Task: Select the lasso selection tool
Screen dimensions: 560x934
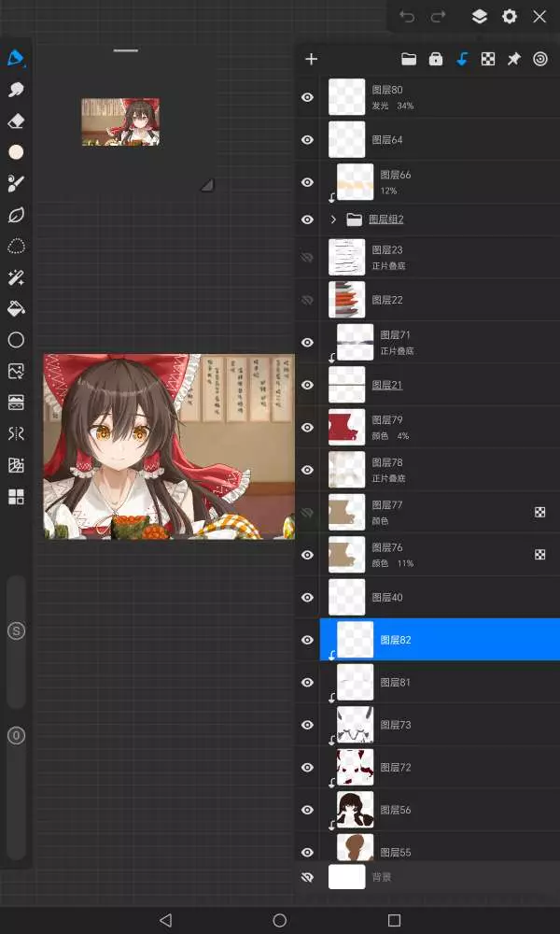Action: 16,246
